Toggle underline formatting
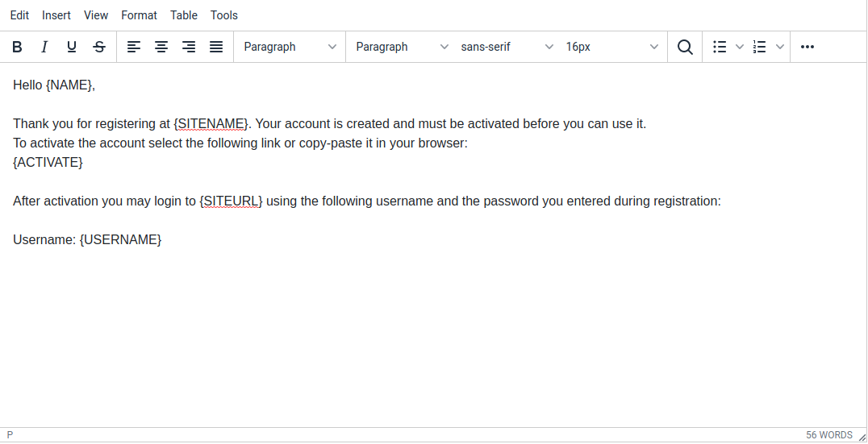Viewport: 868px width, 444px height. click(72, 47)
